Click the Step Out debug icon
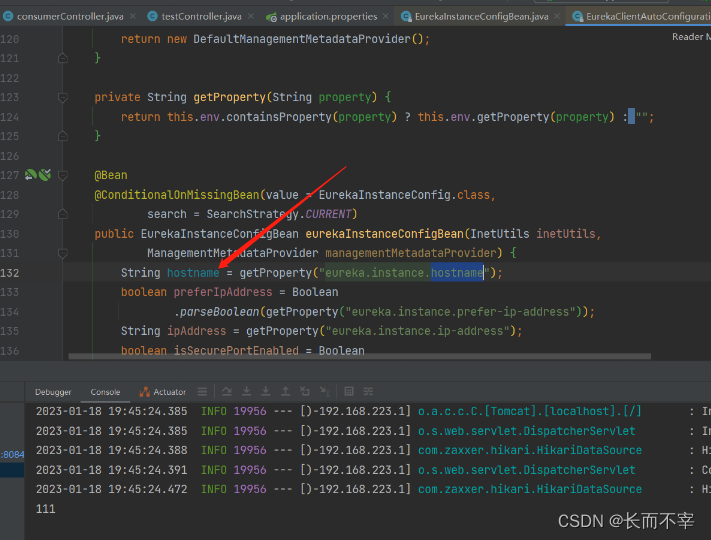 point(285,391)
